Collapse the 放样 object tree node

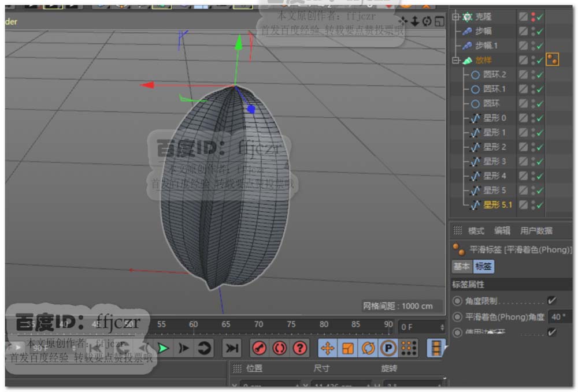point(455,60)
